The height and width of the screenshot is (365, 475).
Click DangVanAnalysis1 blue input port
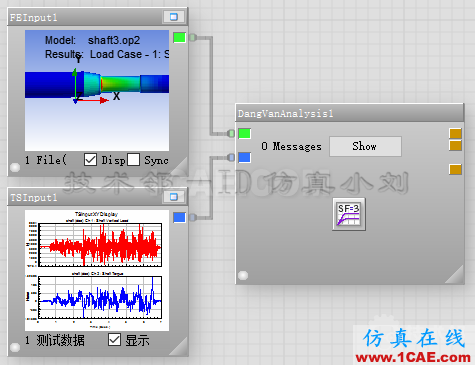tap(245, 158)
